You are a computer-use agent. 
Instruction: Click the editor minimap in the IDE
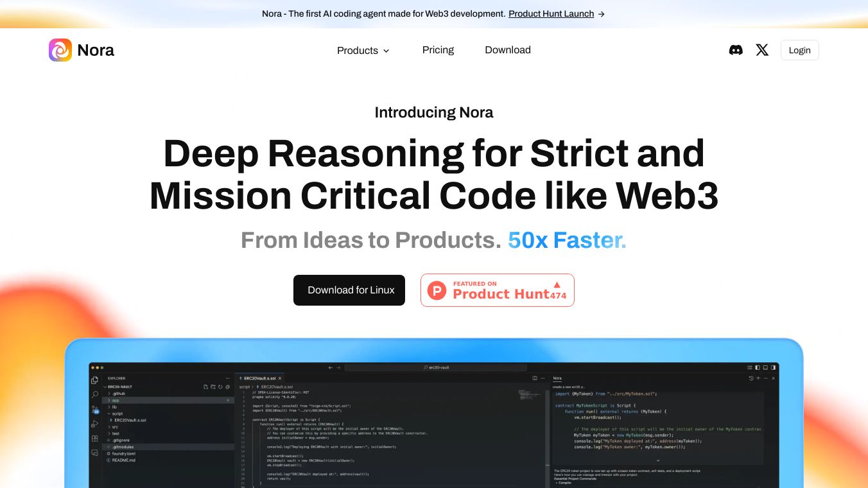pos(531,394)
